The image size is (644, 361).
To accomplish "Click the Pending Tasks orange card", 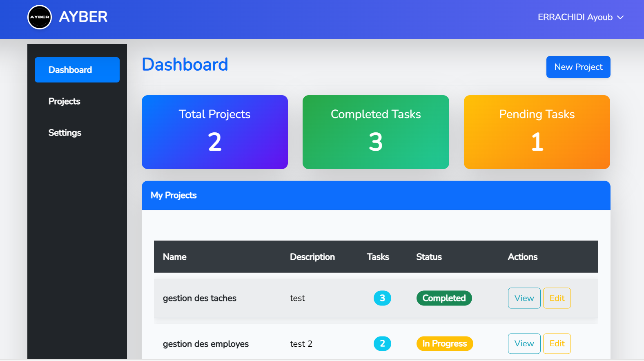I will [537, 132].
